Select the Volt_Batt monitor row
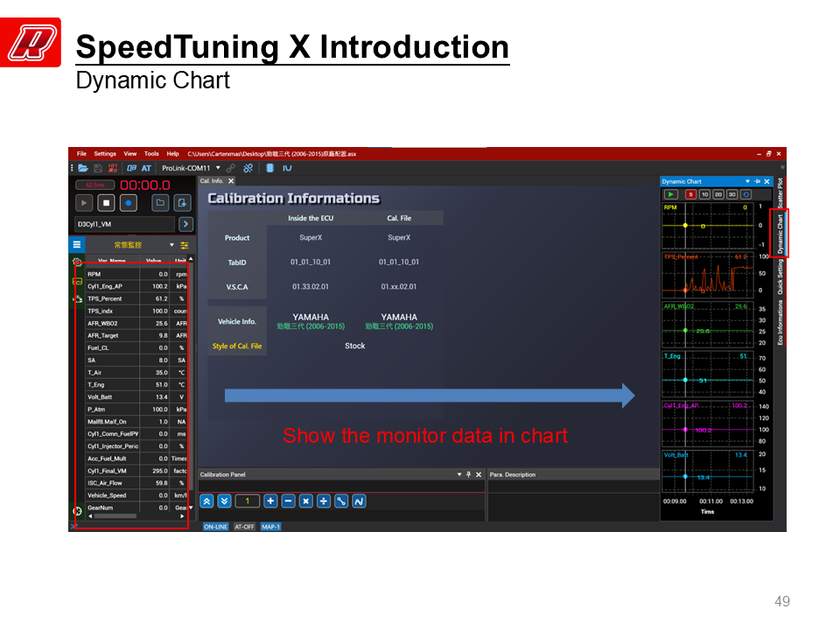Viewport: 840px width, 630px height. point(136,397)
